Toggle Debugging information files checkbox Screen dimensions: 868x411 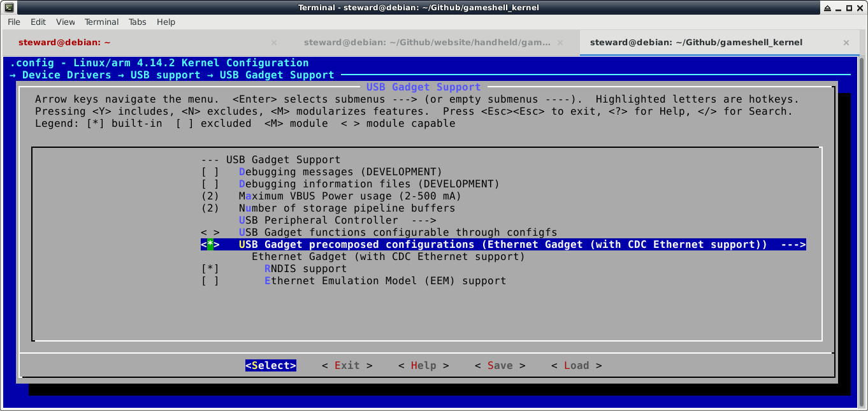[x=210, y=184]
